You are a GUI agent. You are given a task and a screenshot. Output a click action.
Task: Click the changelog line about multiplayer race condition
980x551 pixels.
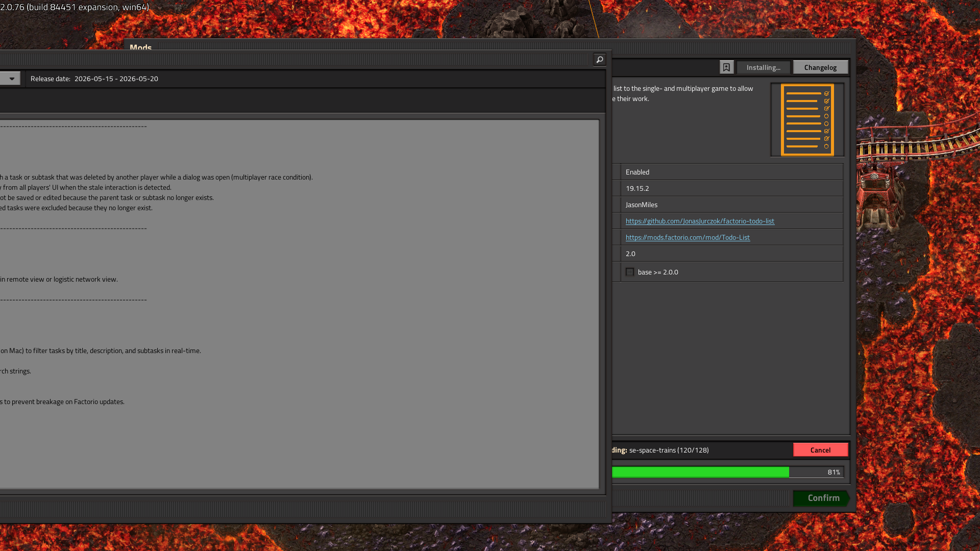click(156, 177)
